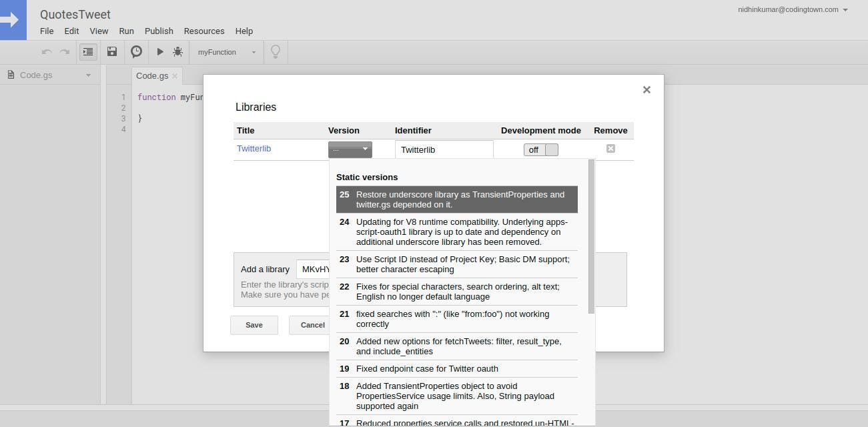Open the View menu
868x427 pixels.
[99, 31]
